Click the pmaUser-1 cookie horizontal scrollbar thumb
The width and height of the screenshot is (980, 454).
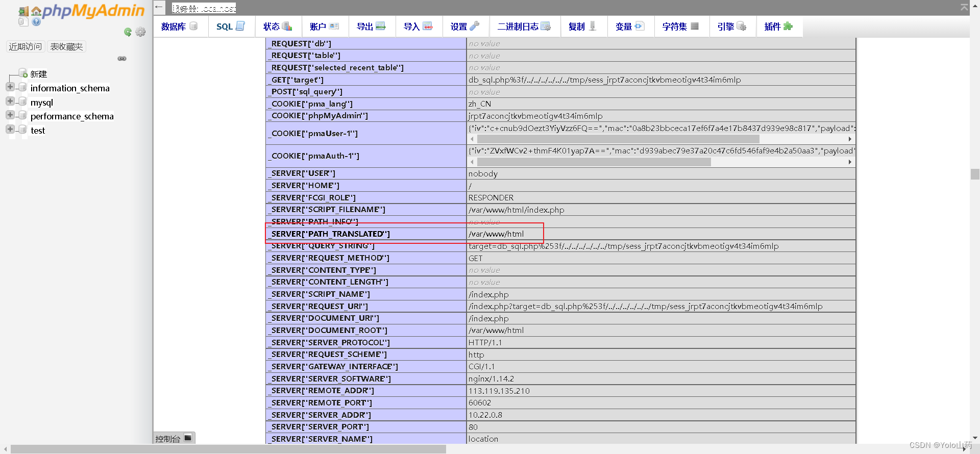coord(618,139)
